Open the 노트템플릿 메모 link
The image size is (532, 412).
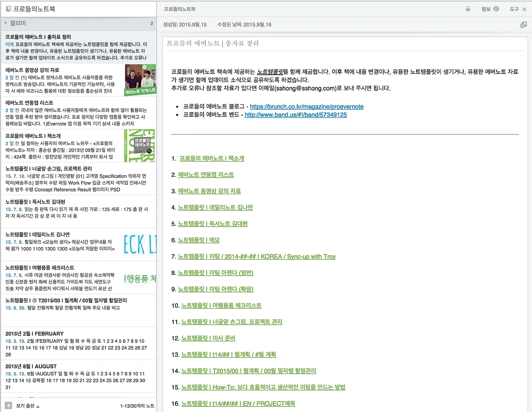click(199, 240)
